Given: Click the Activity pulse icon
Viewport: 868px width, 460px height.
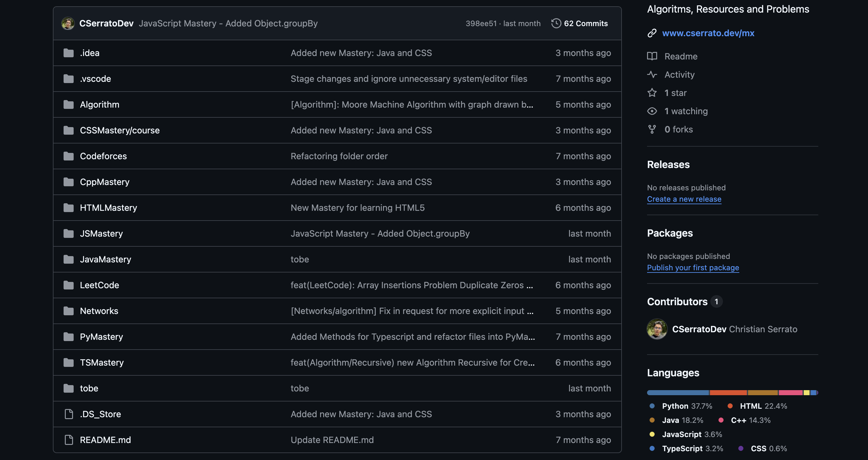Looking at the screenshot, I should pyautogui.click(x=652, y=75).
